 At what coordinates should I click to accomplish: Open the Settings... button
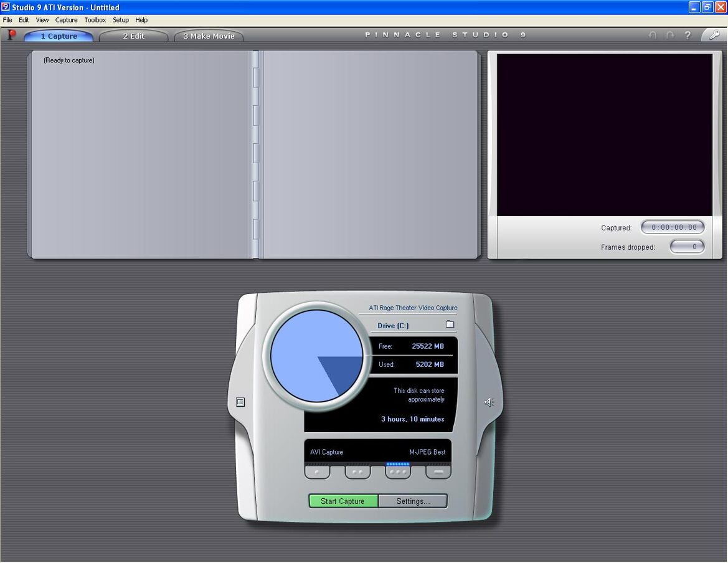[413, 501]
